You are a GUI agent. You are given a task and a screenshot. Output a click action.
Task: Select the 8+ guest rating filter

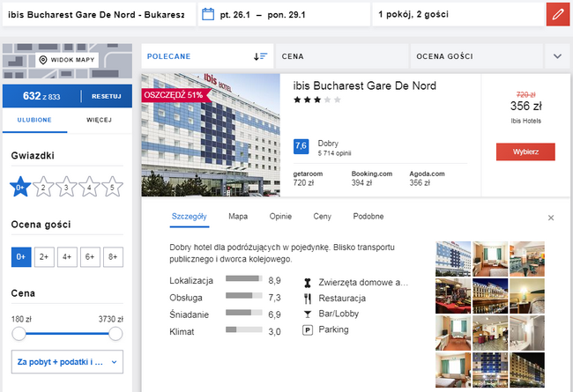[x=113, y=257]
